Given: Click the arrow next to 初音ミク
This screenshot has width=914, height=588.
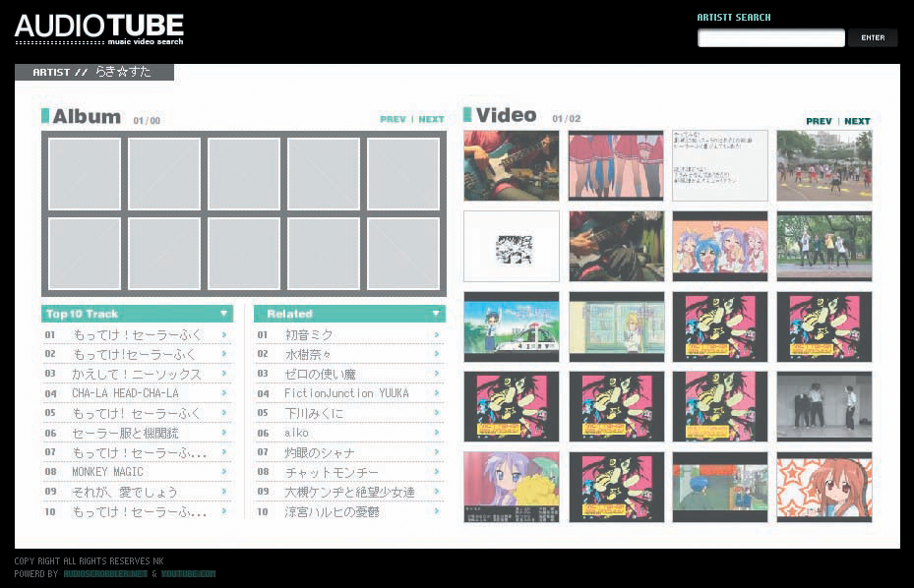Looking at the screenshot, I should tap(437, 334).
